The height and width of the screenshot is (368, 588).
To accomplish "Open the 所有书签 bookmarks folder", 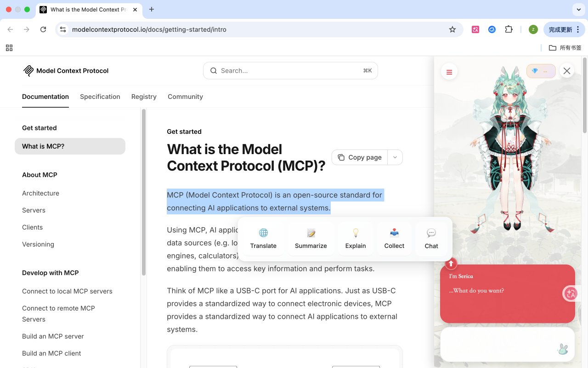I will (x=565, y=48).
